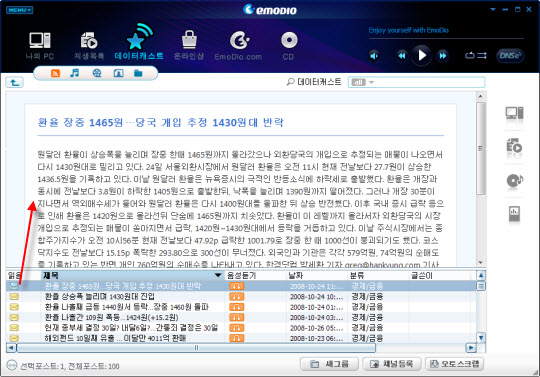Image resolution: width=540 pixels, height=377 pixels.
Task: Click the emodio logo
Action: pos(270,10)
